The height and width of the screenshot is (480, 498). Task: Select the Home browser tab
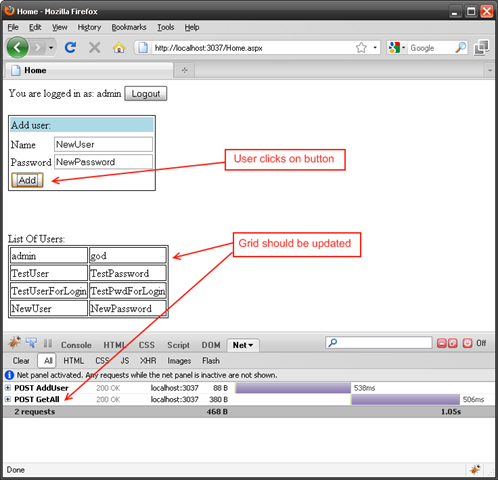pyautogui.click(x=89, y=70)
